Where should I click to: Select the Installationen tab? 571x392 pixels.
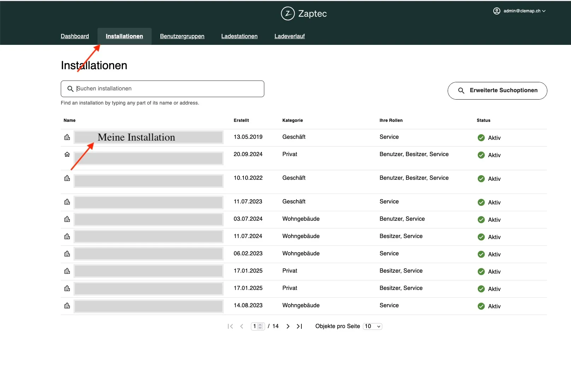pos(124,36)
